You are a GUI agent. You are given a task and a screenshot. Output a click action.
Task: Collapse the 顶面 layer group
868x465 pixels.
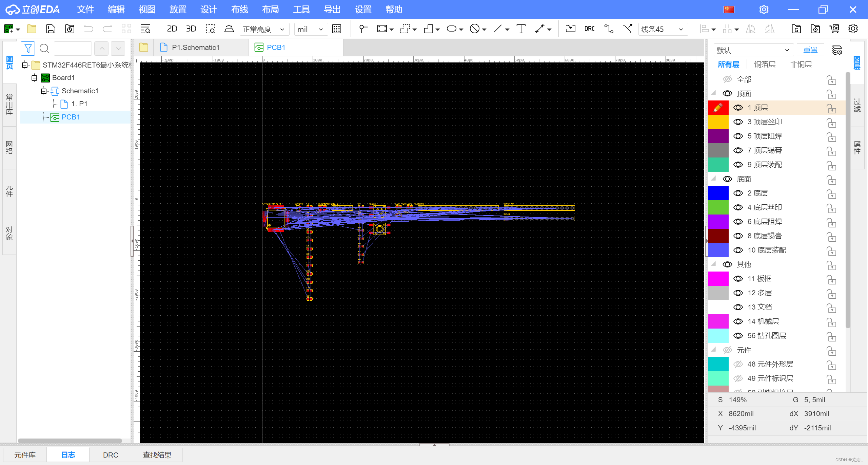pos(713,93)
